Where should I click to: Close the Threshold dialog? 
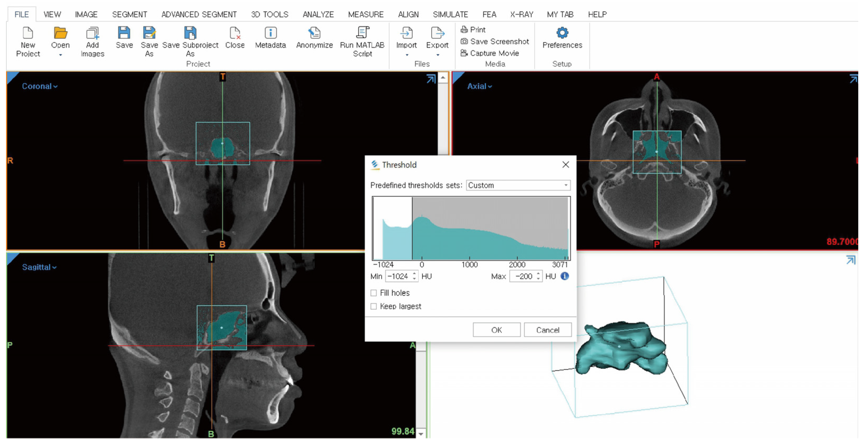(565, 164)
